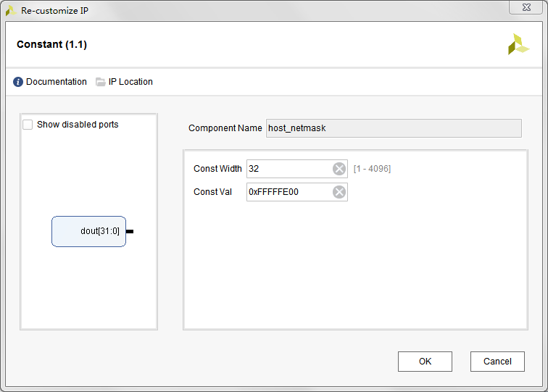
Task: Click the Component Name host_netmask field
Action: pos(394,128)
